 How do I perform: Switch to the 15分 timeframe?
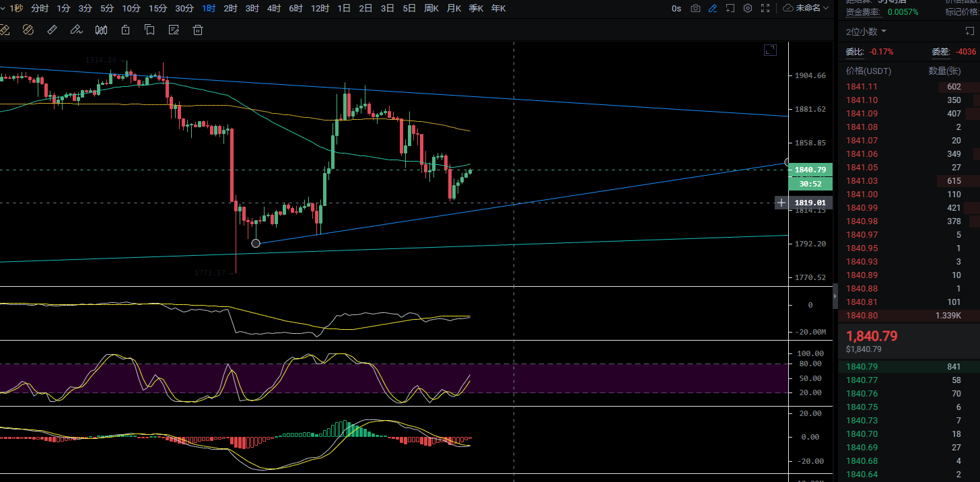coord(157,8)
